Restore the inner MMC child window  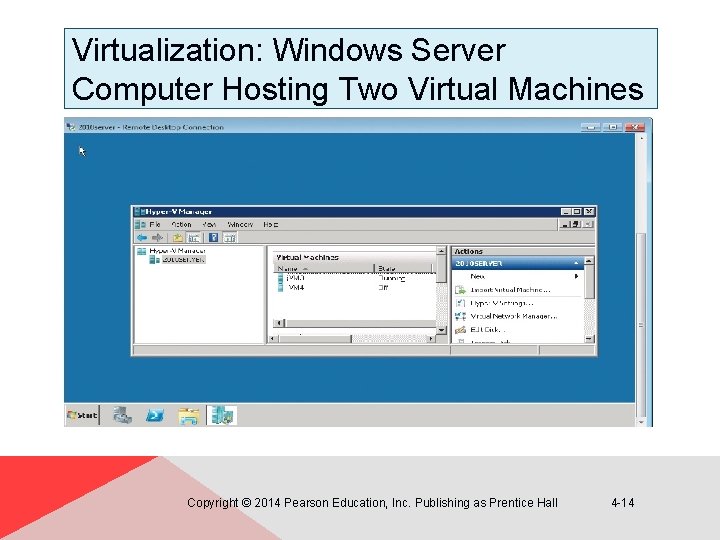tap(576, 225)
